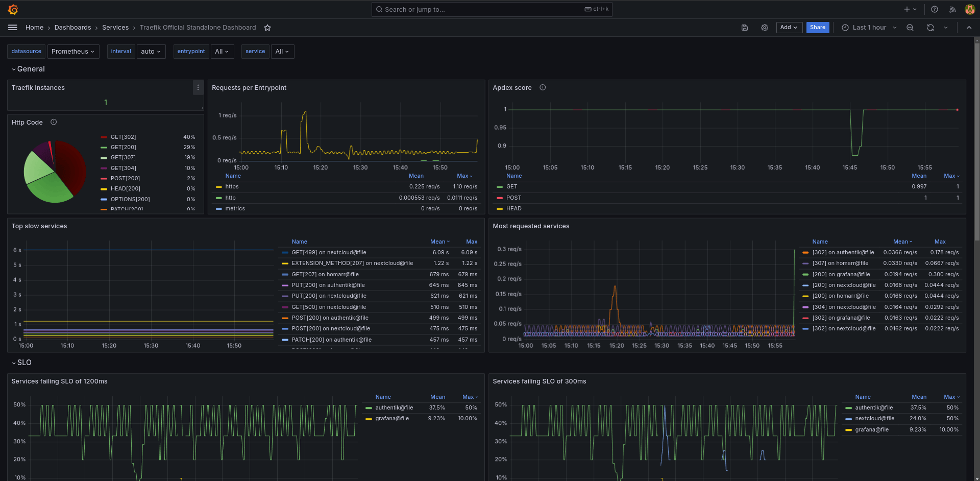Image resolution: width=980 pixels, height=481 pixels.
Task: Toggle GET[302] series in Http Code legend
Action: pos(123,137)
